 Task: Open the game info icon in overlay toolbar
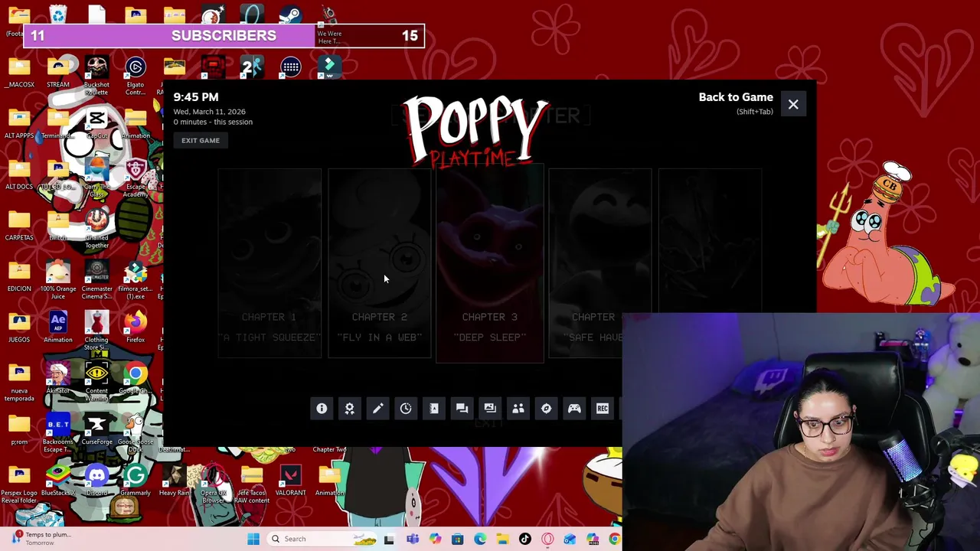tap(322, 409)
